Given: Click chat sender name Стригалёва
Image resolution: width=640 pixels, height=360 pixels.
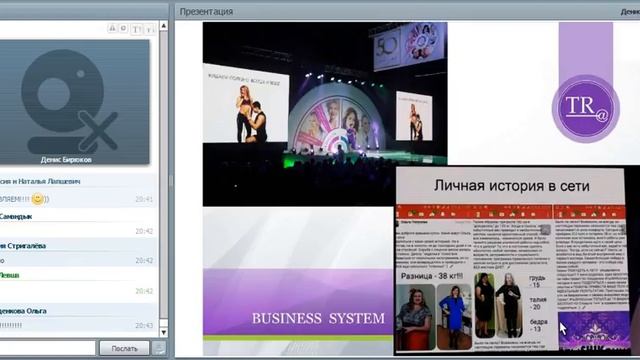Looking at the screenshot, I should [27, 246].
